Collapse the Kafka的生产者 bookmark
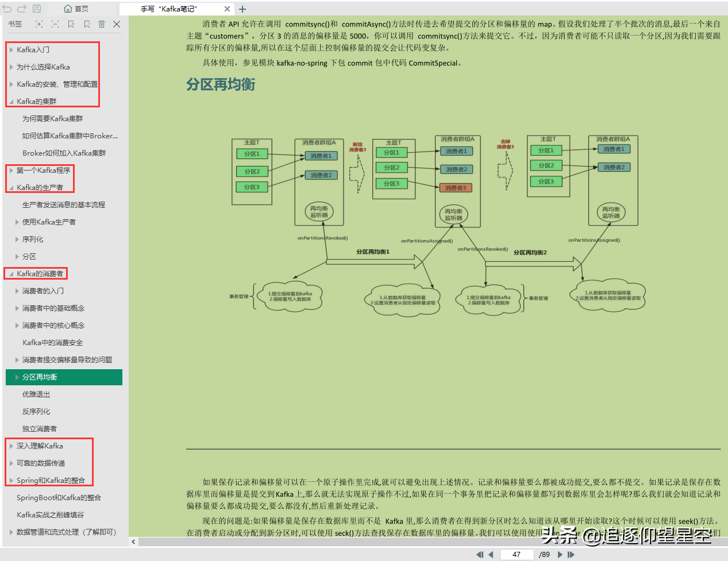Viewport: 728px width, 561px height. (11, 188)
